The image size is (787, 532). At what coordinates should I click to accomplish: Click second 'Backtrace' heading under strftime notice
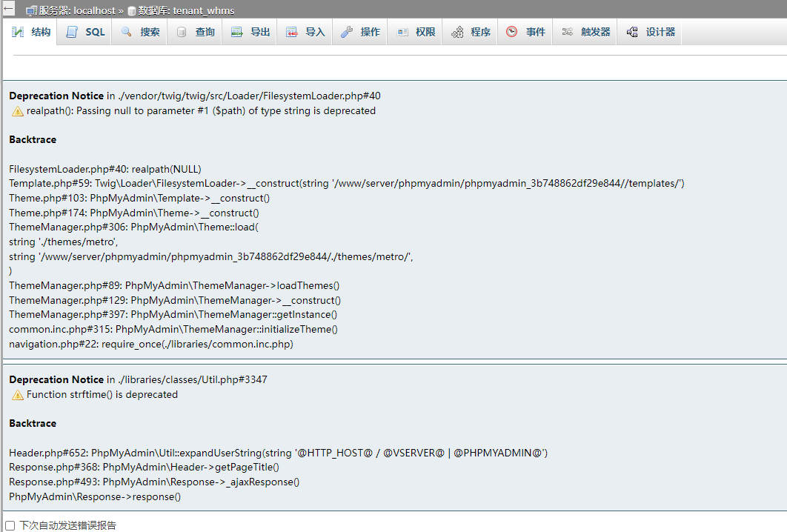point(33,423)
